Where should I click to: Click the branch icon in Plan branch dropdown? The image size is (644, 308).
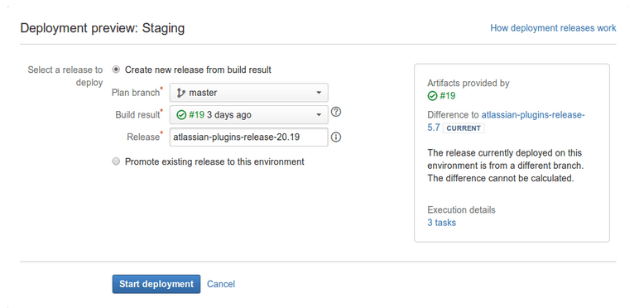181,94
